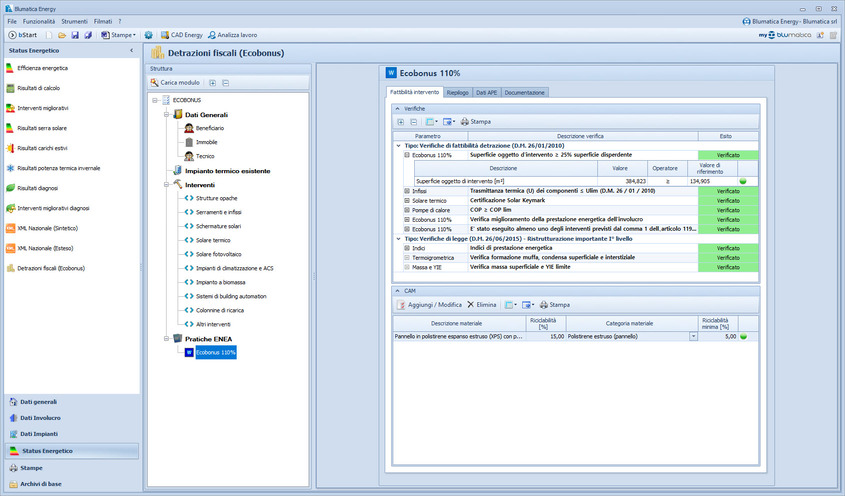The width and height of the screenshot is (845, 496).
Task: Open the File menu
Action: (x=12, y=22)
